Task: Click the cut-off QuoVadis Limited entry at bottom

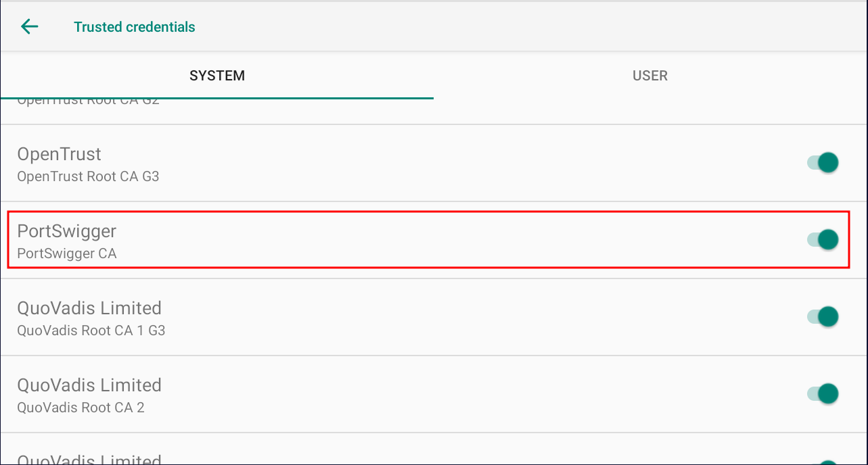Action: tap(89, 460)
